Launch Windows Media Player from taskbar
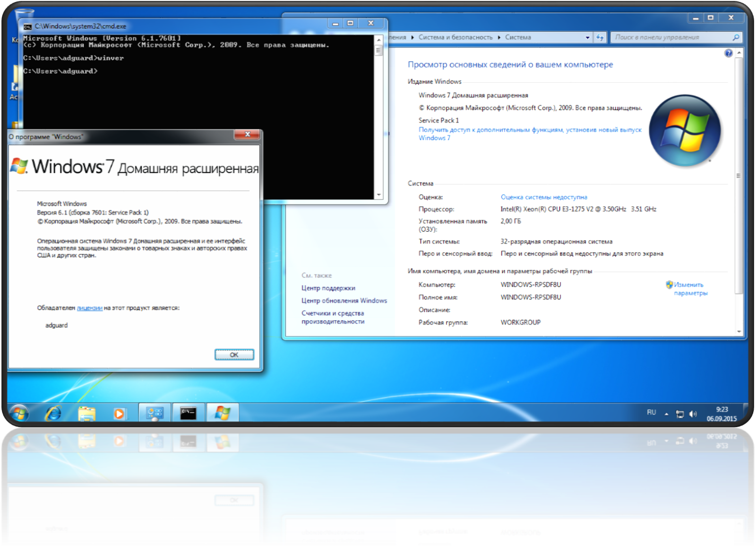 (119, 414)
